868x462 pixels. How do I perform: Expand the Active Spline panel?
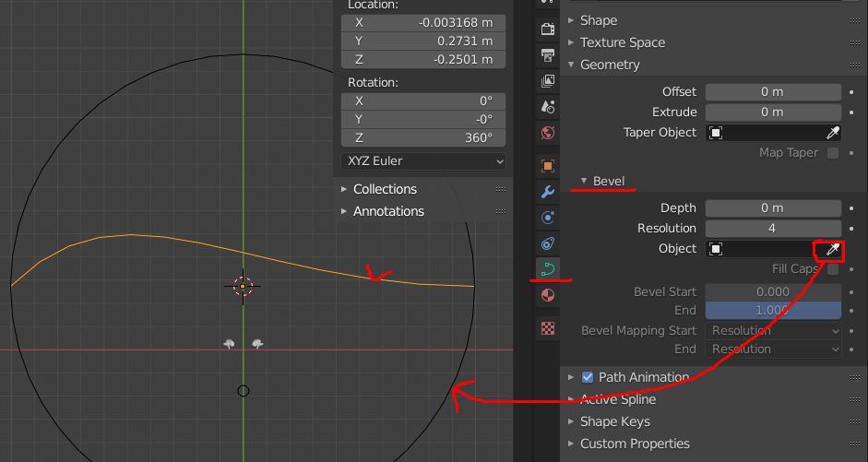[571, 399]
